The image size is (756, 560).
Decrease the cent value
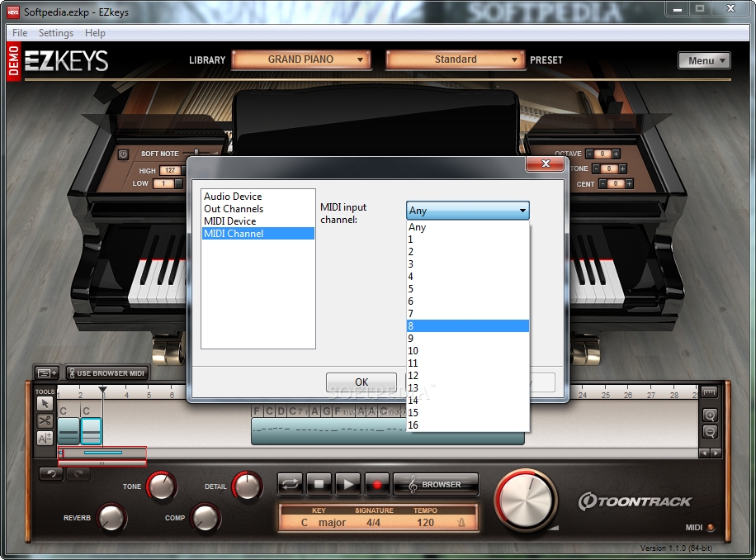point(602,183)
